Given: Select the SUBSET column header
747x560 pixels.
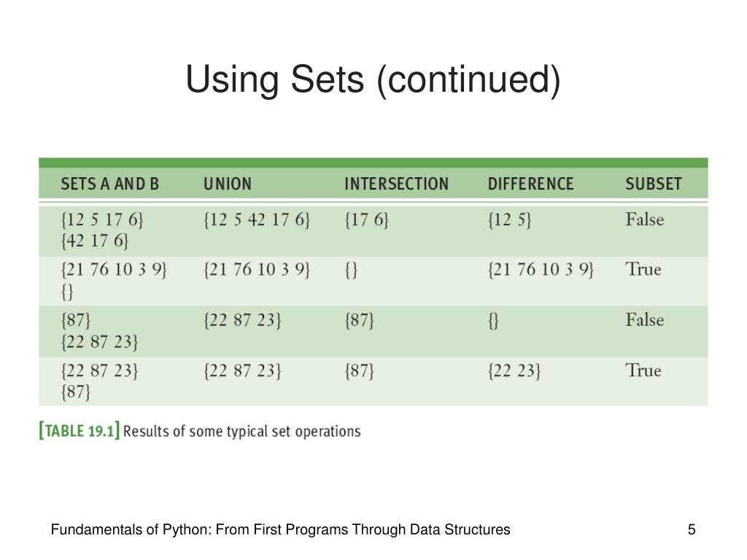Looking at the screenshot, I should 653,184.
